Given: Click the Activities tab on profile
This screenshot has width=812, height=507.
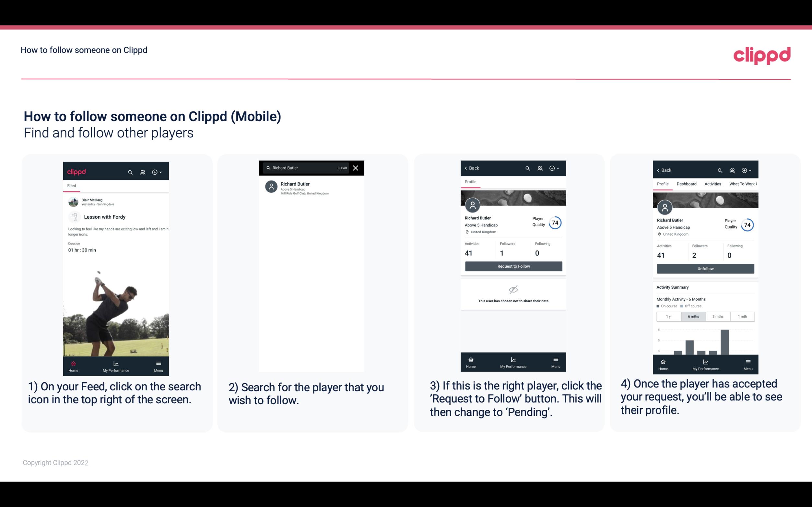Looking at the screenshot, I should pos(713,184).
